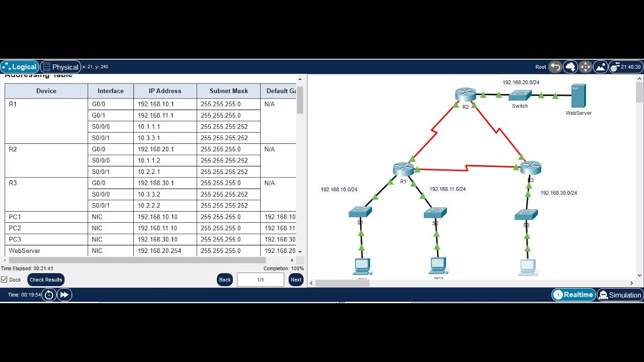644x362 pixels.
Task: Select router R3 in the topology
Action: (531, 167)
